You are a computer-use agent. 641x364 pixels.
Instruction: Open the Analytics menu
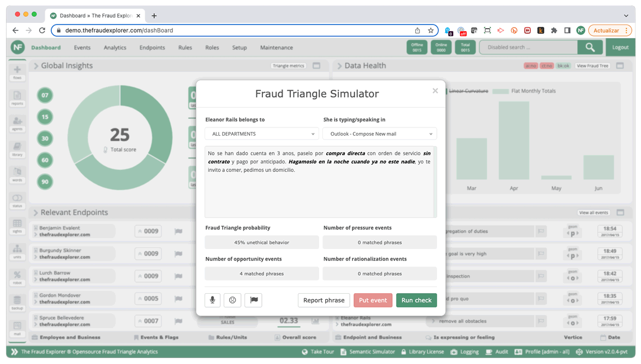[115, 47]
